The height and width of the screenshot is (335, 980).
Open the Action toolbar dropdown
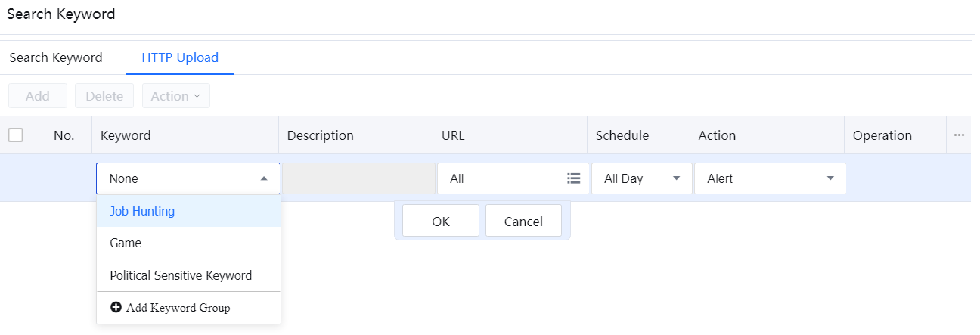coord(175,96)
